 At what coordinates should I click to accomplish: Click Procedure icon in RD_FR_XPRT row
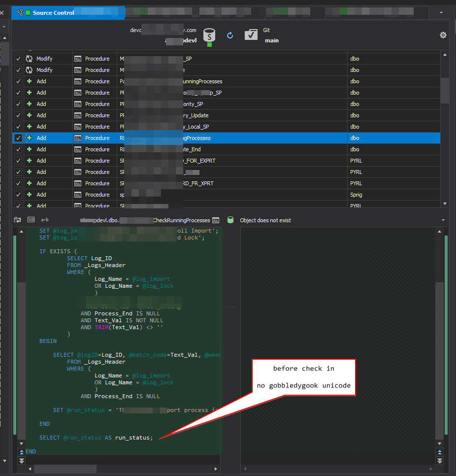tap(78, 183)
